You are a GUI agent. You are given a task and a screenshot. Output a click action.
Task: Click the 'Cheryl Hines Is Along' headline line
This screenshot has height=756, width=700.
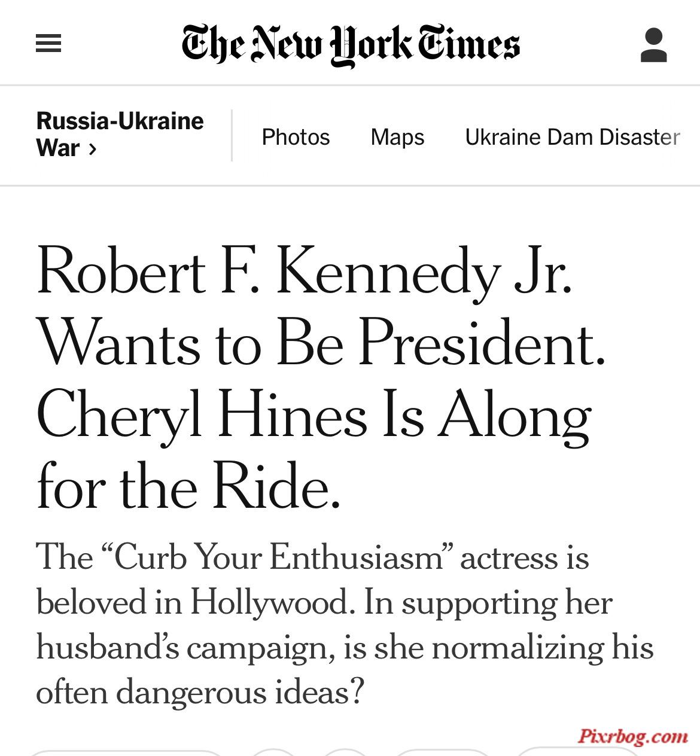314,417
